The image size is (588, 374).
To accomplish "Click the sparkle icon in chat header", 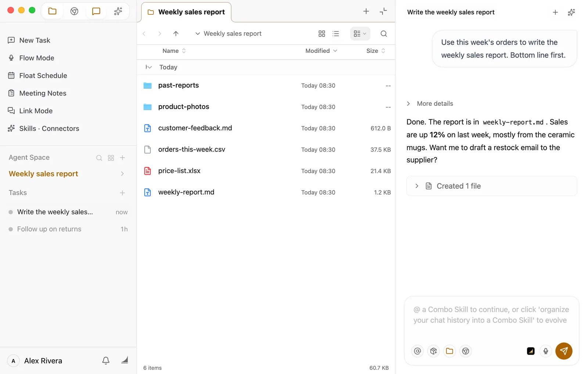I will 571,12.
